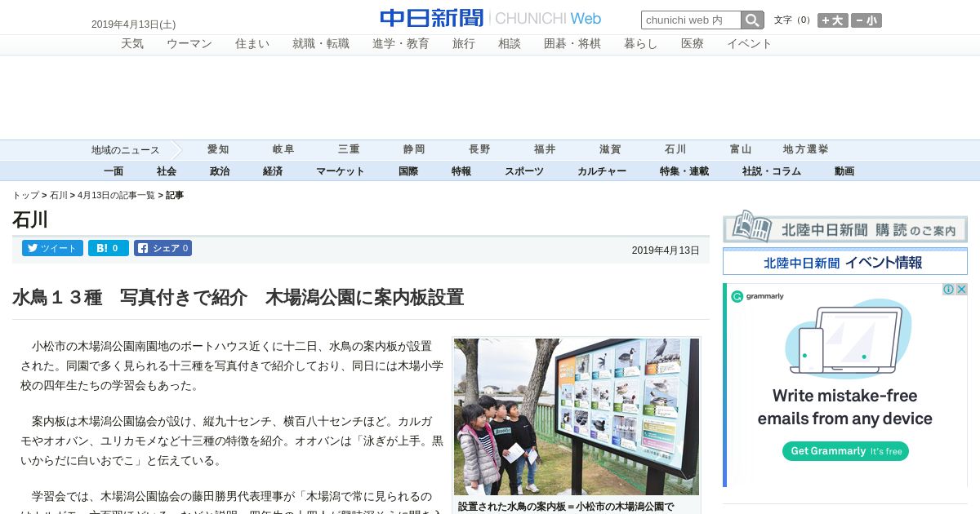This screenshot has width=980, height=514.
Task: Open the 就職・転職 menu item
Action: pyautogui.click(x=321, y=44)
